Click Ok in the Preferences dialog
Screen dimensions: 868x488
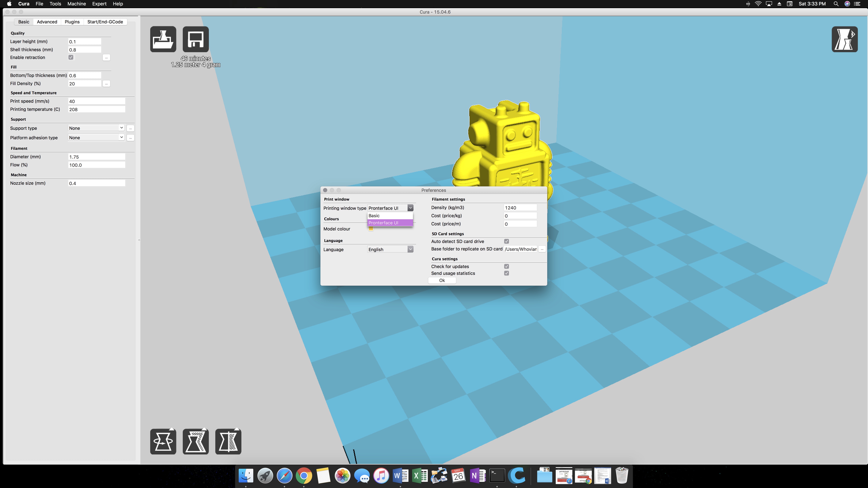pyautogui.click(x=442, y=280)
